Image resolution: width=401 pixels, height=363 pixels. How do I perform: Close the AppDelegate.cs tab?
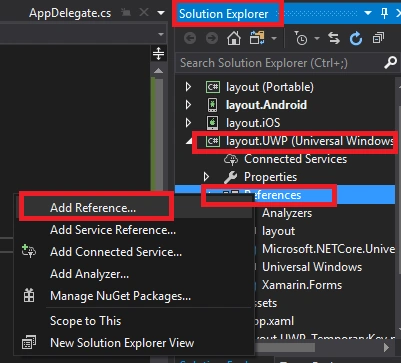tap(144, 12)
